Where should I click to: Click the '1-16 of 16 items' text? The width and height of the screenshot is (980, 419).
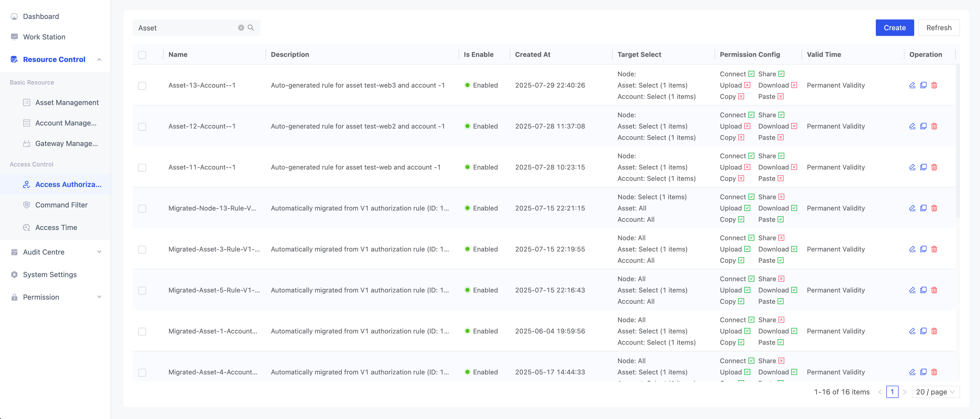tap(841, 392)
